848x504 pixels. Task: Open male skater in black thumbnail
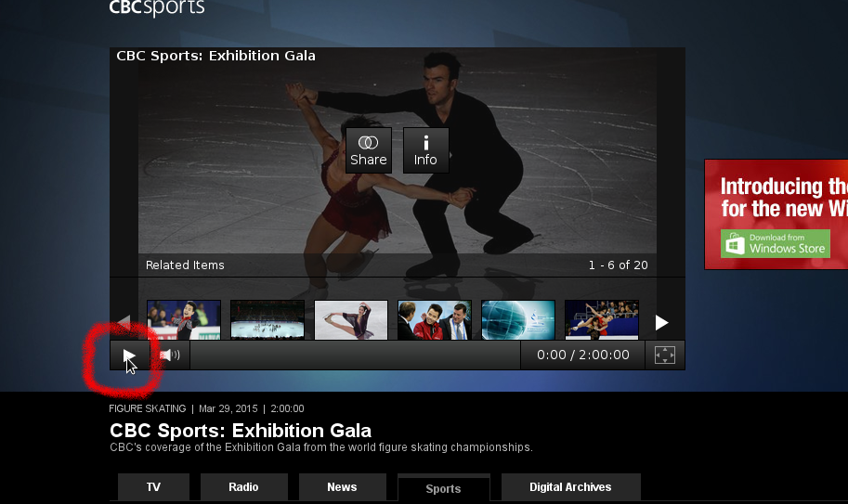pos(184,320)
